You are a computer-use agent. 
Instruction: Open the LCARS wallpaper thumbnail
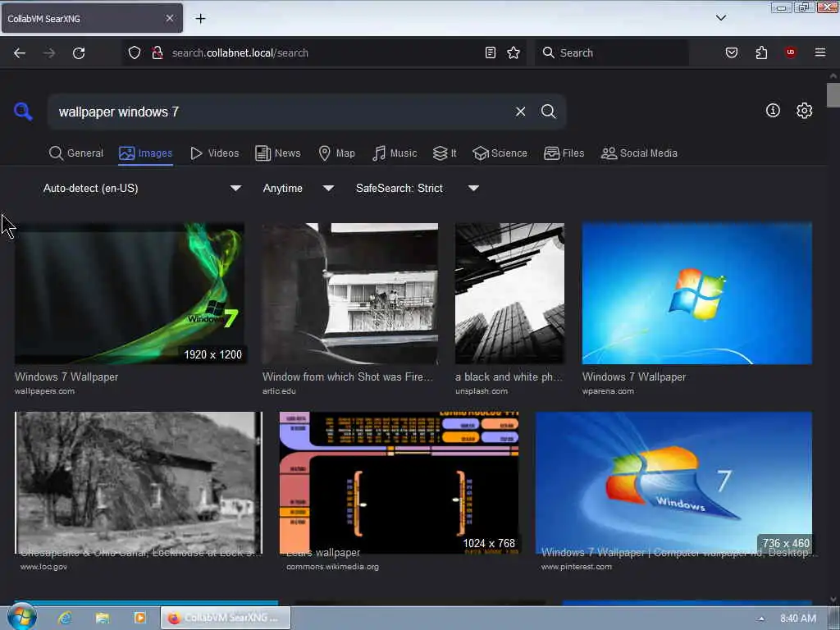(x=399, y=482)
